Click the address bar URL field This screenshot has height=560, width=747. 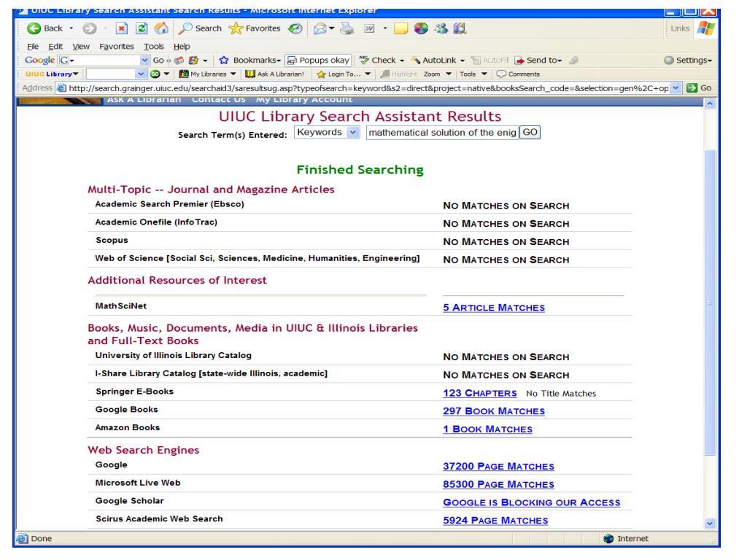point(368,88)
